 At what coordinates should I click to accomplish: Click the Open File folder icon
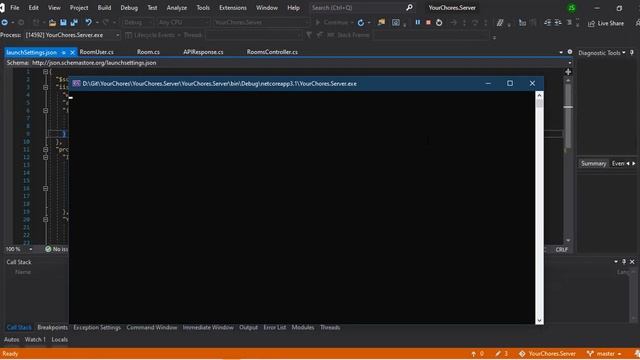coord(52,22)
